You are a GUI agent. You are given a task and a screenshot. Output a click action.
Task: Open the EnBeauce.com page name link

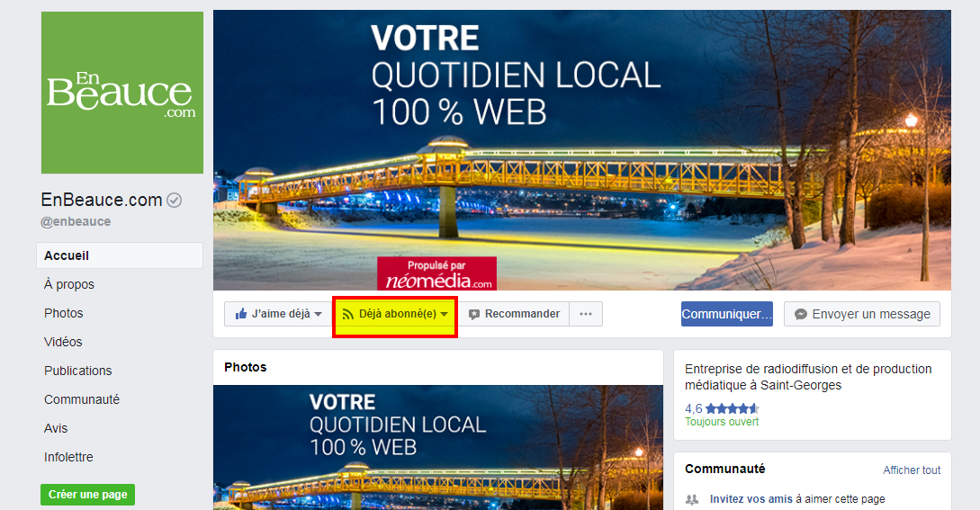click(102, 200)
